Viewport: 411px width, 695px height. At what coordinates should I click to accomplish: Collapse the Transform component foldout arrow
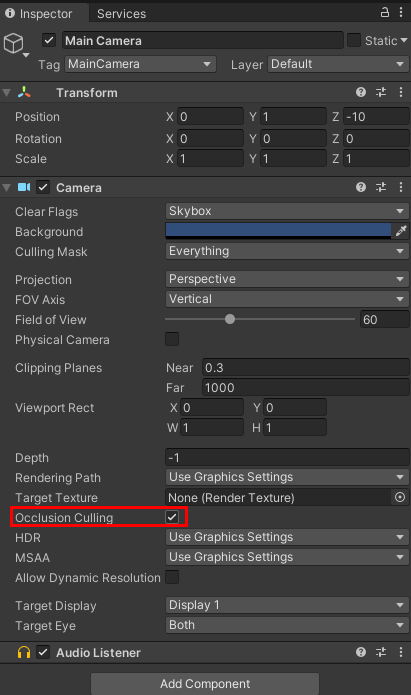pyautogui.click(x=7, y=93)
